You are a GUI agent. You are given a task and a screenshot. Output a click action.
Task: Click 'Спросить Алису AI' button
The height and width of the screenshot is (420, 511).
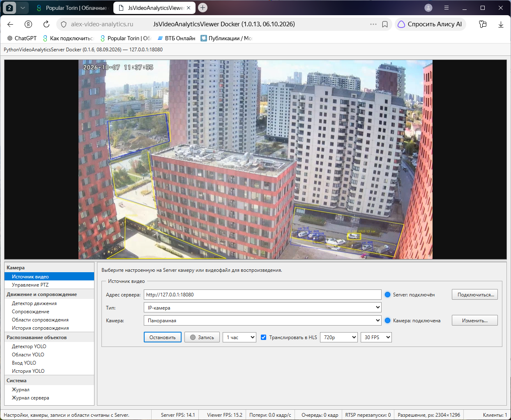pyautogui.click(x=430, y=24)
